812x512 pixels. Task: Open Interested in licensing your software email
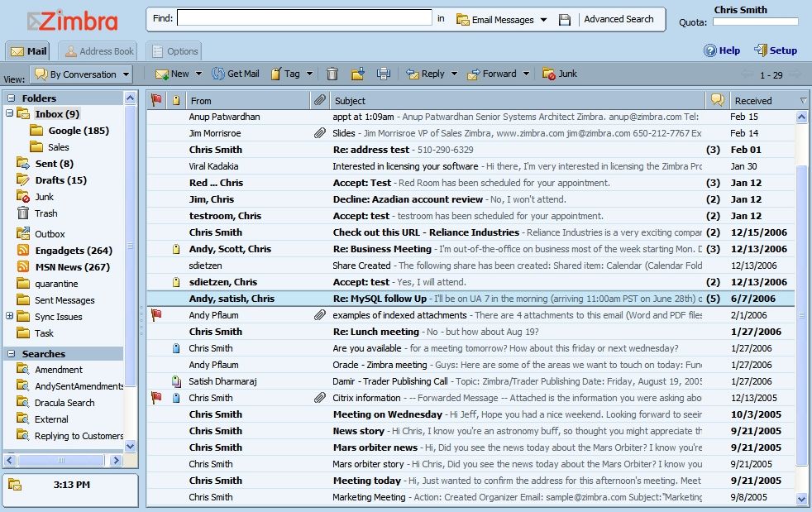coord(470,166)
